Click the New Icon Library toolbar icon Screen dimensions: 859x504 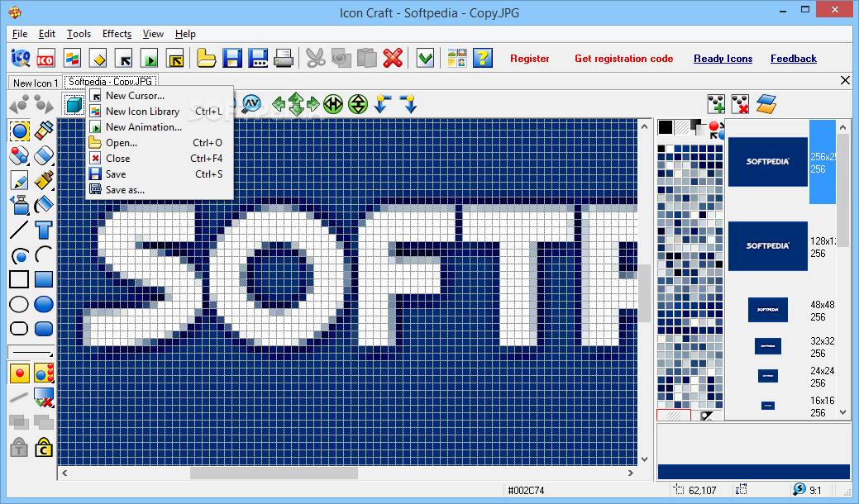click(x=72, y=58)
